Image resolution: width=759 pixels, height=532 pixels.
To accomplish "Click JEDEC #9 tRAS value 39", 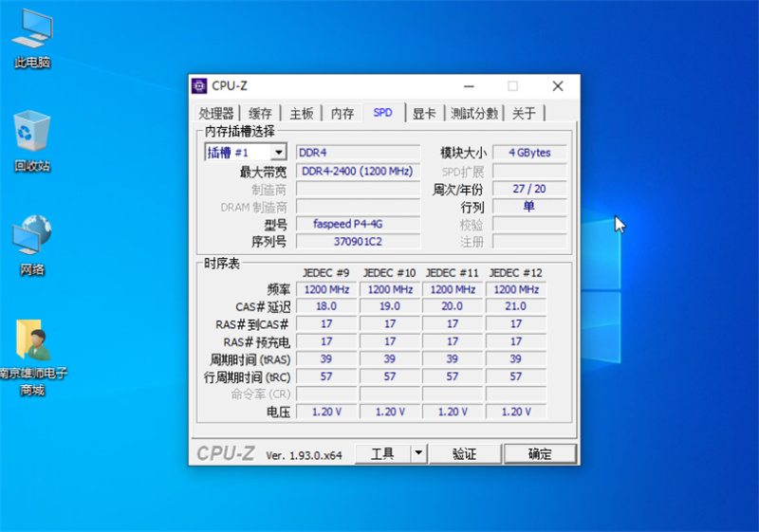I will point(326,358).
